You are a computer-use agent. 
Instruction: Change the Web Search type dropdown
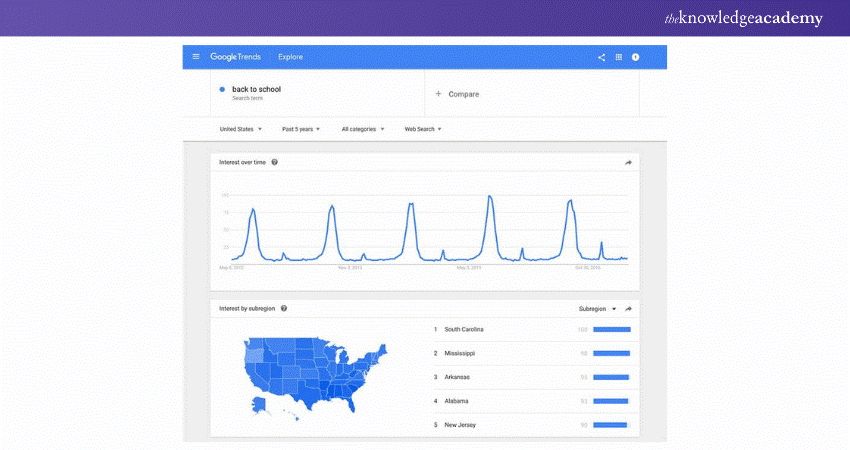pyautogui.click(x=422, y=129)
